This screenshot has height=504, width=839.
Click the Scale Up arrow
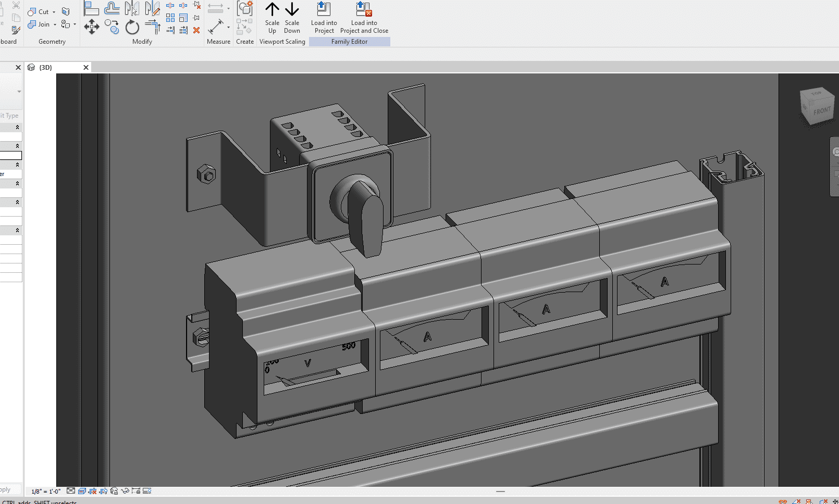coord(272,9)
